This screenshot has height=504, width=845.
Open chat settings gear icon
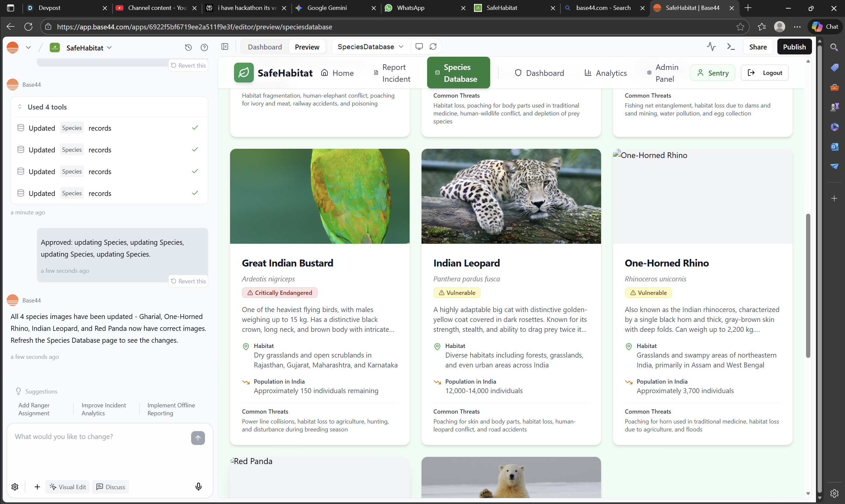click(x=15, y=487)
